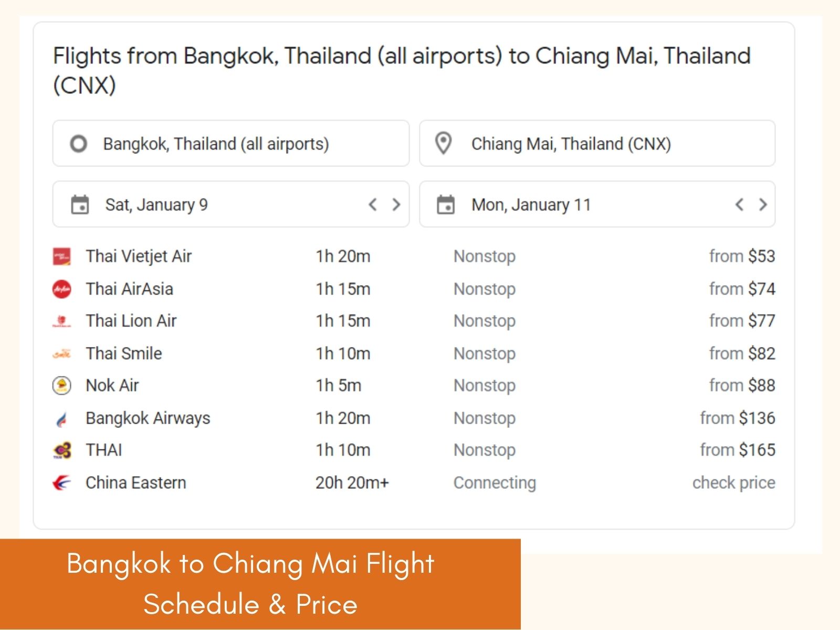Open the departure date calendar icon
840x630 pixels.
click(79, 204)
